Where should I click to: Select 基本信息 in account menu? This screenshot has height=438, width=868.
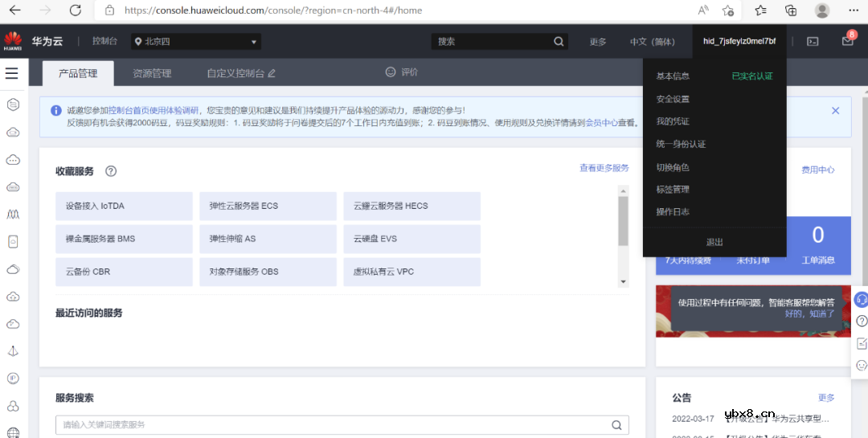[673, 76]
